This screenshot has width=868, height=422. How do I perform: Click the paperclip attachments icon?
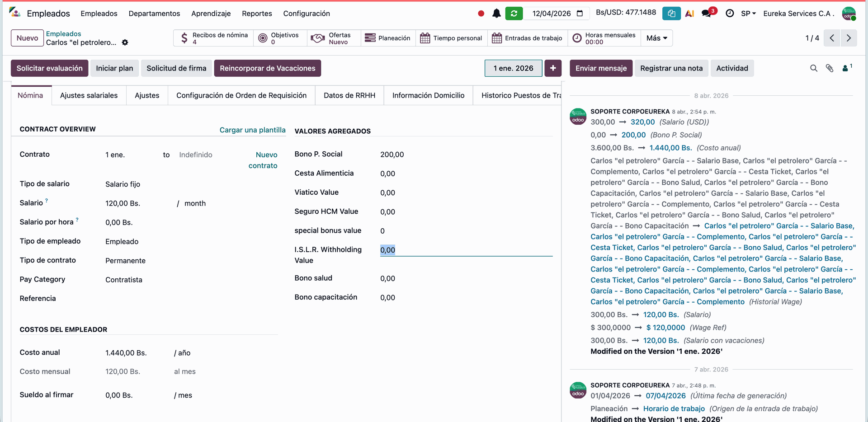click(830, 68)
